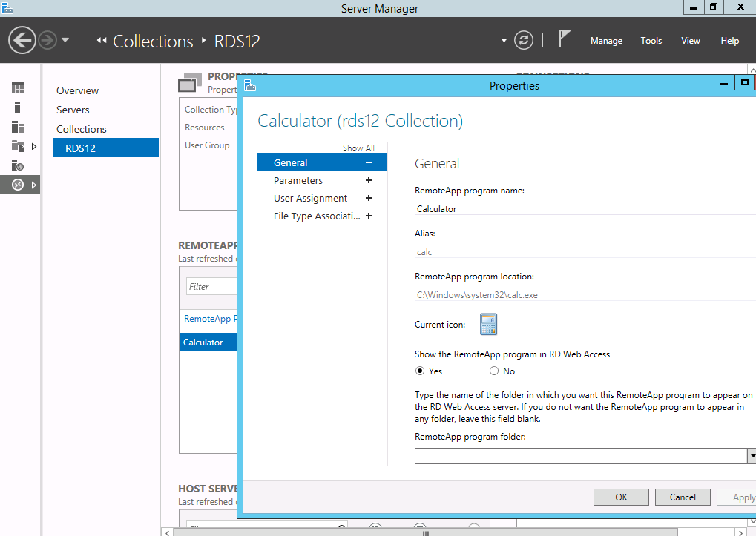Screen dimensions: 756x536
Task: Click the Server Manager title bar icon
Action: 7,7
